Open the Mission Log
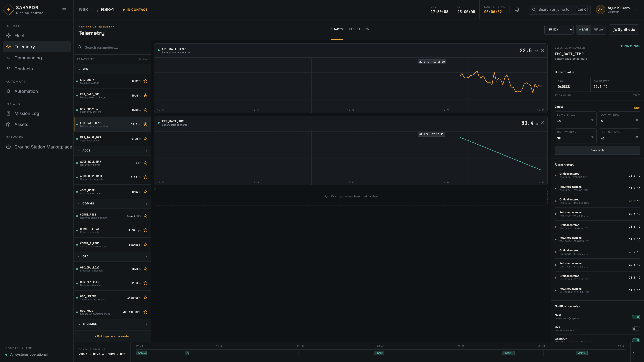The width and height of the screenshot is (644, 362). tap(37, 113)
